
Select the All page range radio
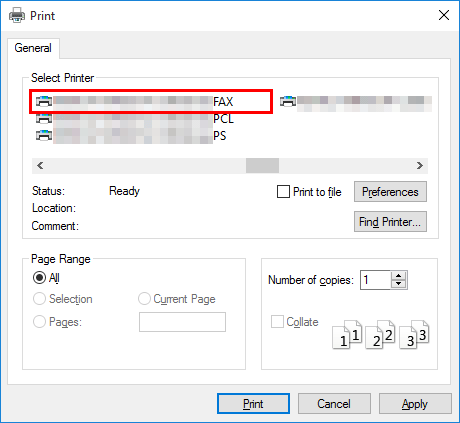(39, 277)
